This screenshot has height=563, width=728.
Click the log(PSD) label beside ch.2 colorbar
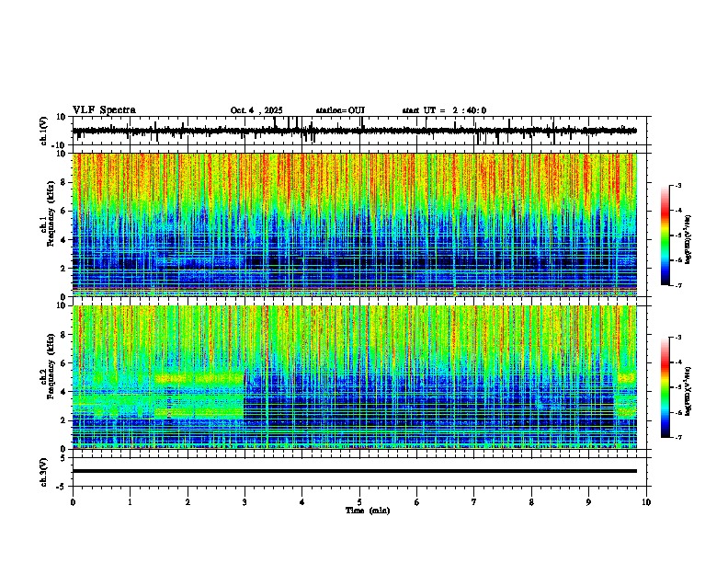tap(688, 392)
